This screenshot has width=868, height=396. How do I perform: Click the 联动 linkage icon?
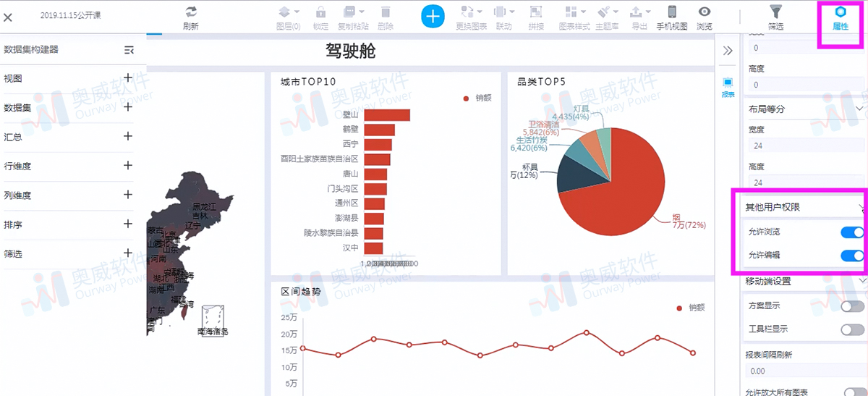point(500,12)
